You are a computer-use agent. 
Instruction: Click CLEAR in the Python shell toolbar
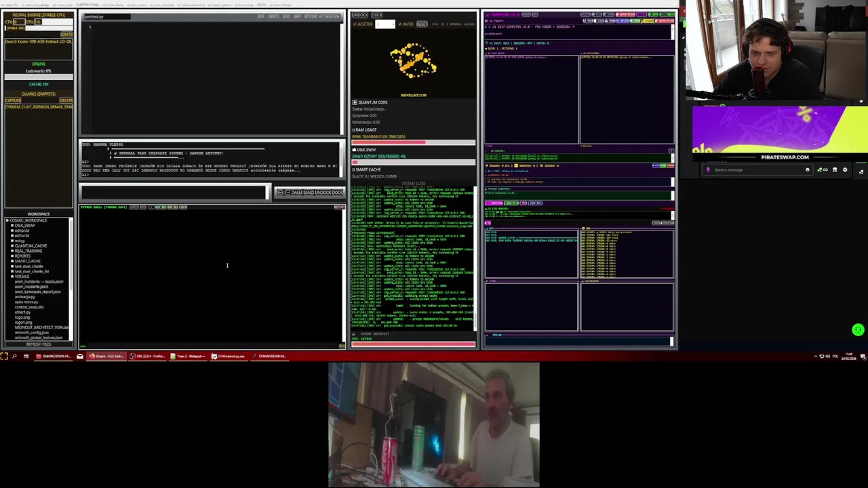coord(183,207)
